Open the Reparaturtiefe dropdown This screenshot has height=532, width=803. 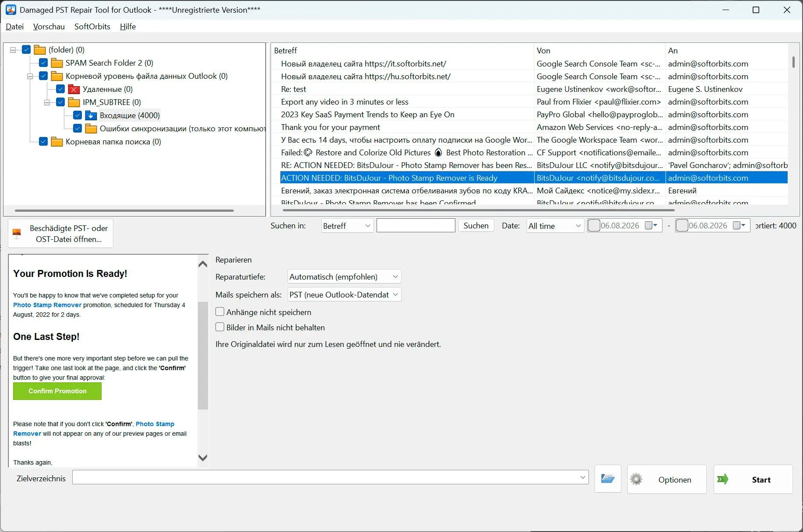(344, 277)
